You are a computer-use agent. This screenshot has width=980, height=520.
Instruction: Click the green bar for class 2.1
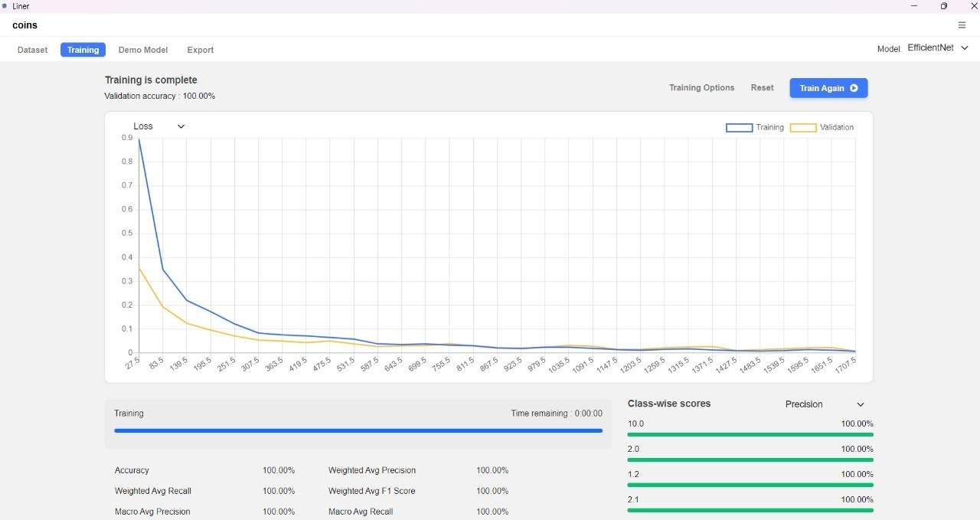pyautogui.click(x=750, y=510)
